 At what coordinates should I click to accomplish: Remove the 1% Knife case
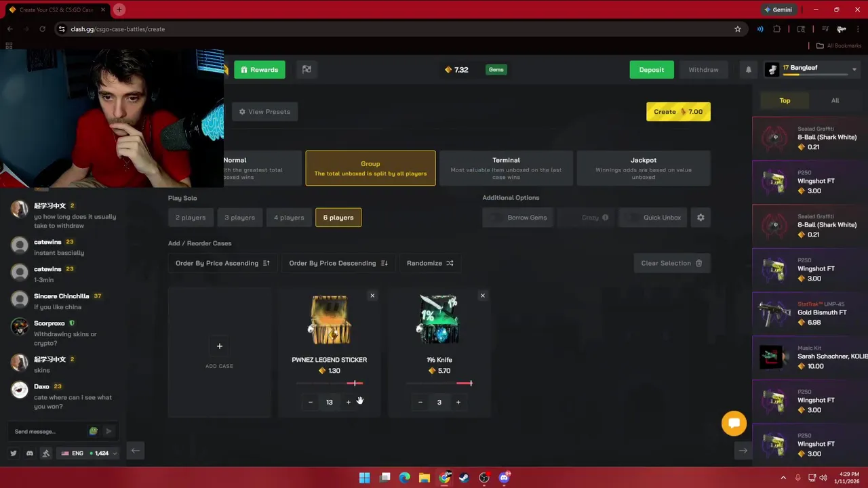[483, 296]
